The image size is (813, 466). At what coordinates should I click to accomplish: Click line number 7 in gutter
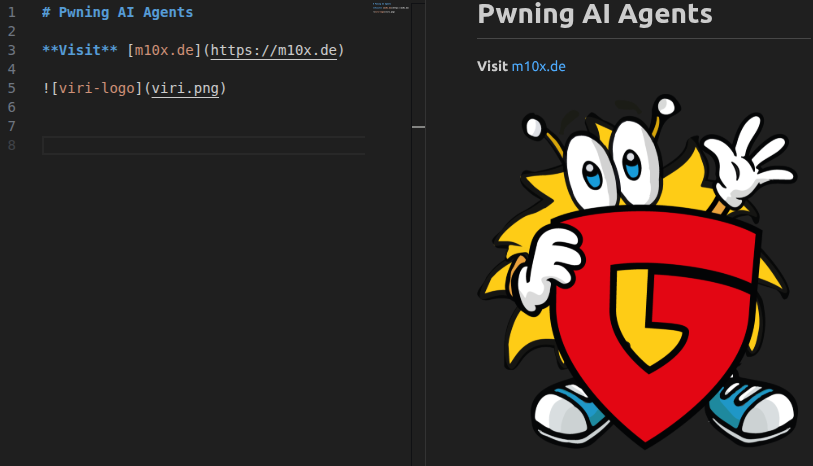[x=12, y=126]
